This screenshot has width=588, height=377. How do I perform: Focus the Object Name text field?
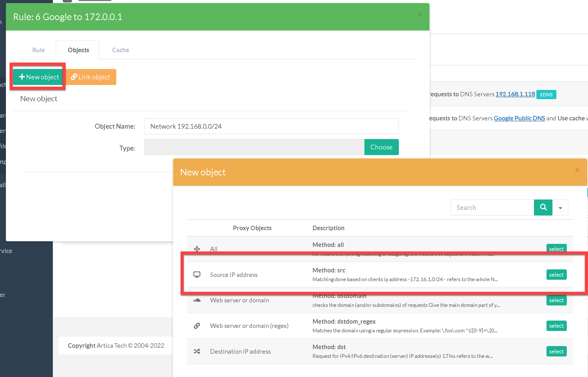pos(271,126)
